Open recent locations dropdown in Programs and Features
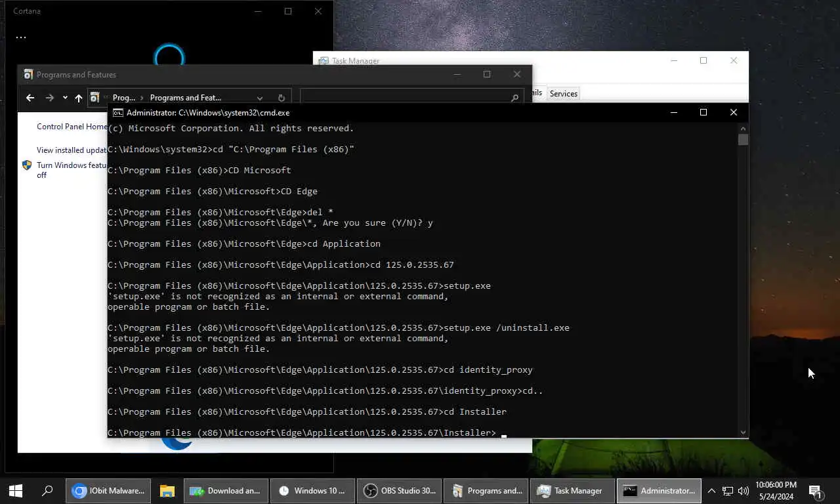Viewport: 840px width, 504px height. pyautogui.click(x=65, y=98)
